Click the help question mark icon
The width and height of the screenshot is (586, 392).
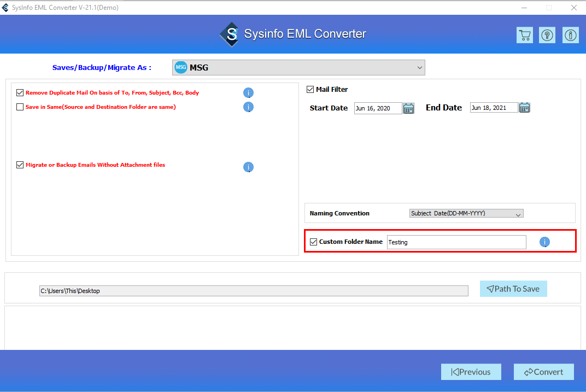coord(547,34)
